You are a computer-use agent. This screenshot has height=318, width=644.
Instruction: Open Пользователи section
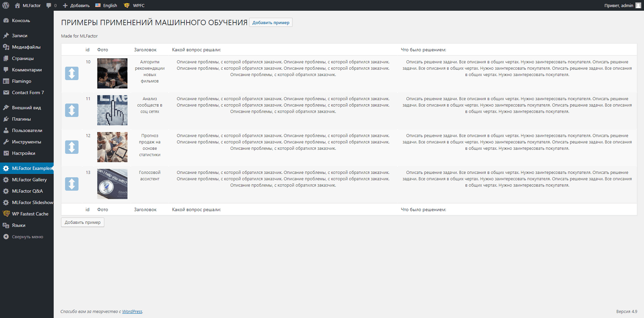pyautogui.click(x=27, y=130)
